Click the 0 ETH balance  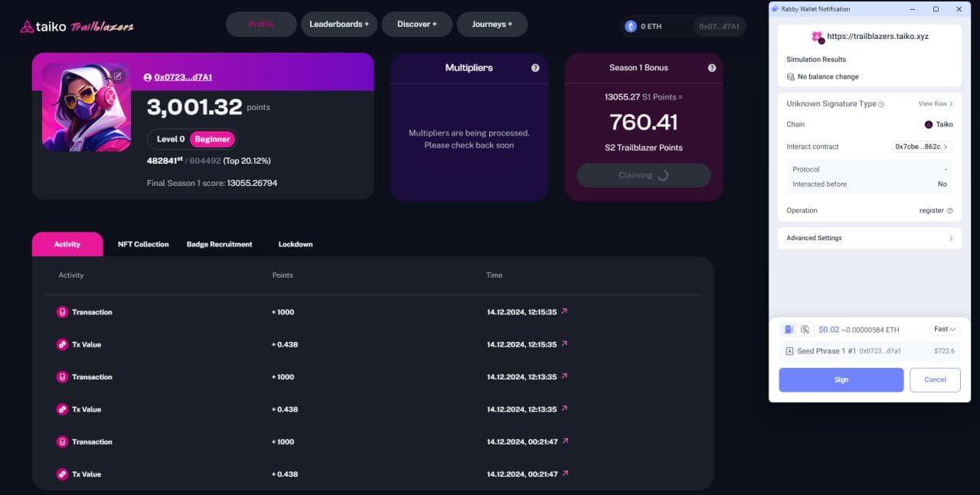tap(652, 26)
